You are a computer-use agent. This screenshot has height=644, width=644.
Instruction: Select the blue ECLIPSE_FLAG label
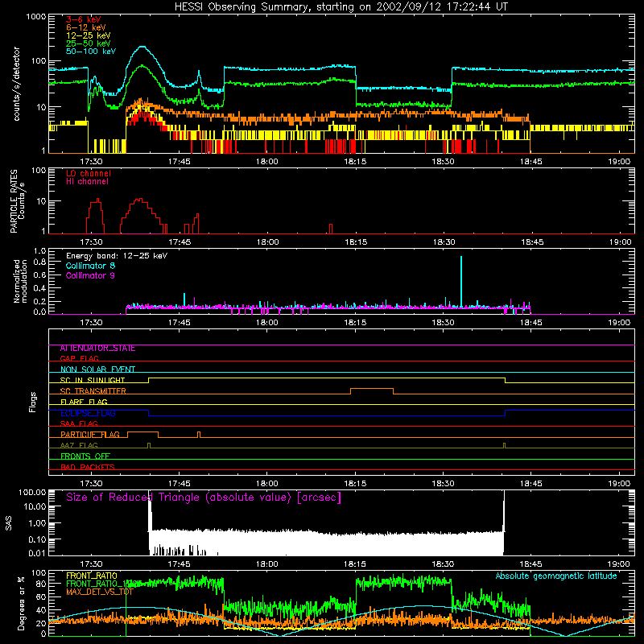(x=88, y=413)
